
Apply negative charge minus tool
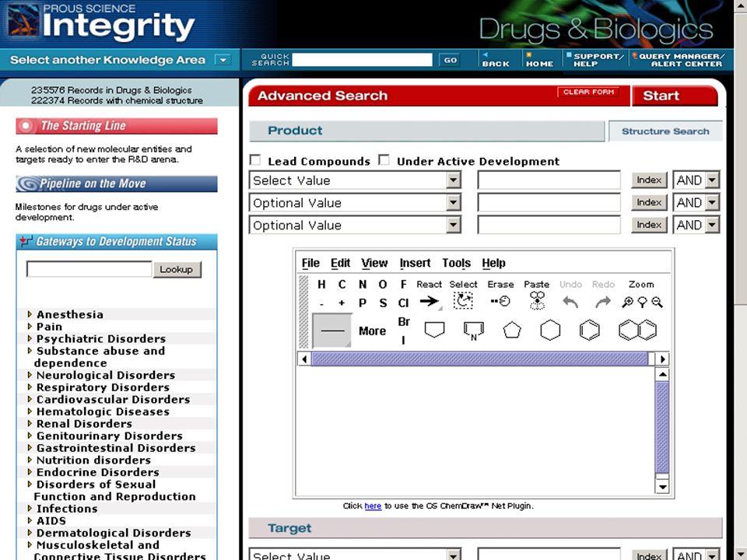(321, 303)
